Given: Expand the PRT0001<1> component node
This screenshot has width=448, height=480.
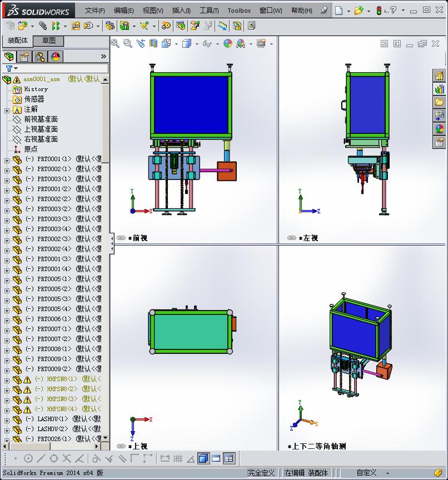Looking at the screenshot, I should (x=7, y=161).
